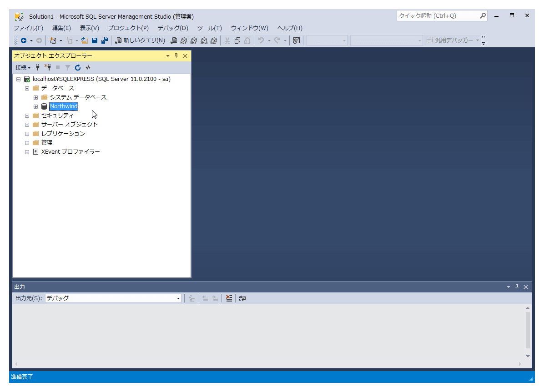Refresh the Object Explorer tree
Screen dimensions: 544x392
pyautogui.click(x=78, y=68)
